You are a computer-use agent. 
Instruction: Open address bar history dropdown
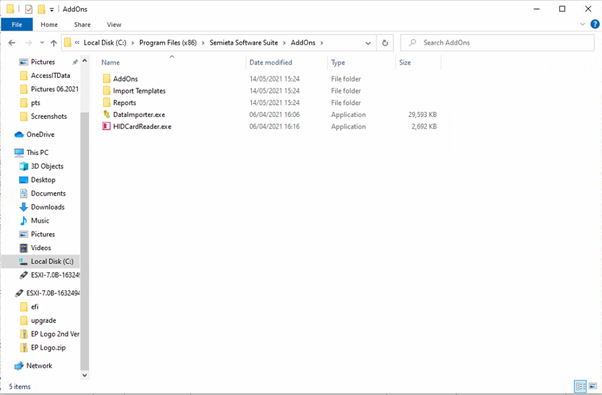[368, 43]
